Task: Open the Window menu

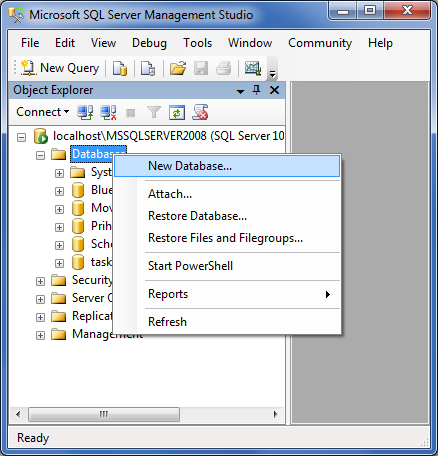Action: 250,43
